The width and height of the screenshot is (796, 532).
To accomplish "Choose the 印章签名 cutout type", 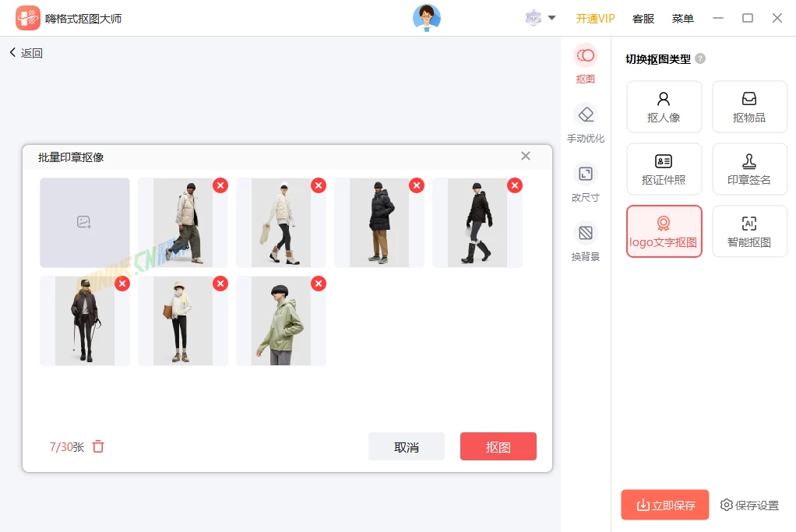I will (x=749, y=169).
